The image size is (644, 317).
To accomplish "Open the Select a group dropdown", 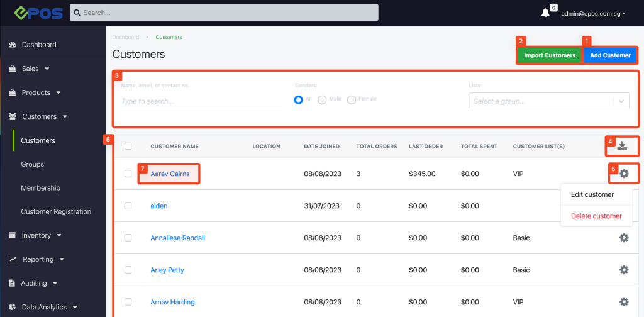I will [x=548, y=101].
